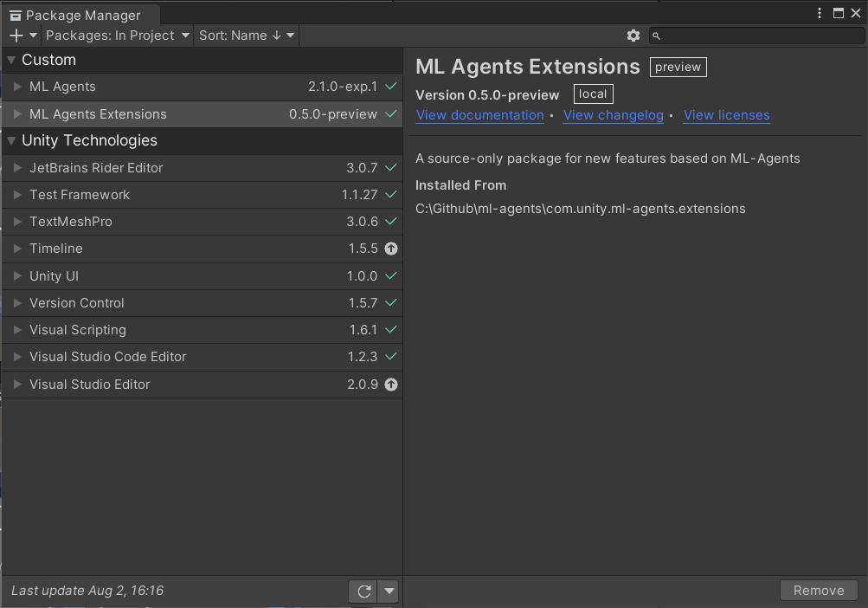This screenshot has width=868, height=608.
Task: Click the Remove package button
Action: point(819,591)
